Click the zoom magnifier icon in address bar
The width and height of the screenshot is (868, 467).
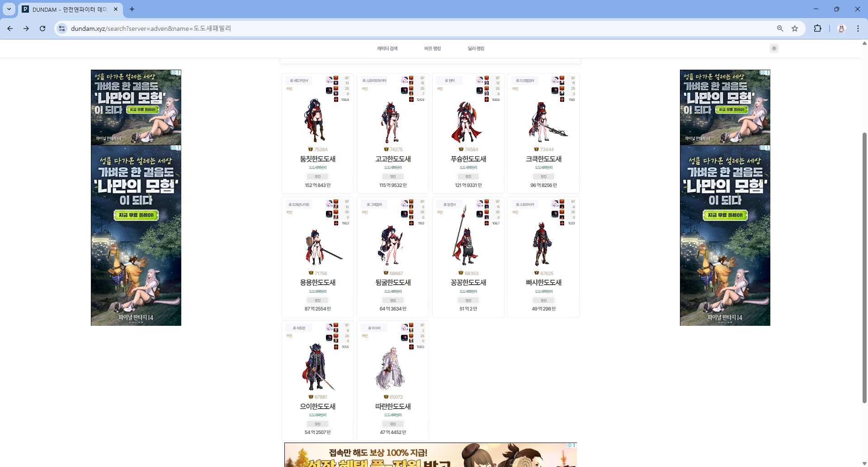780,29
